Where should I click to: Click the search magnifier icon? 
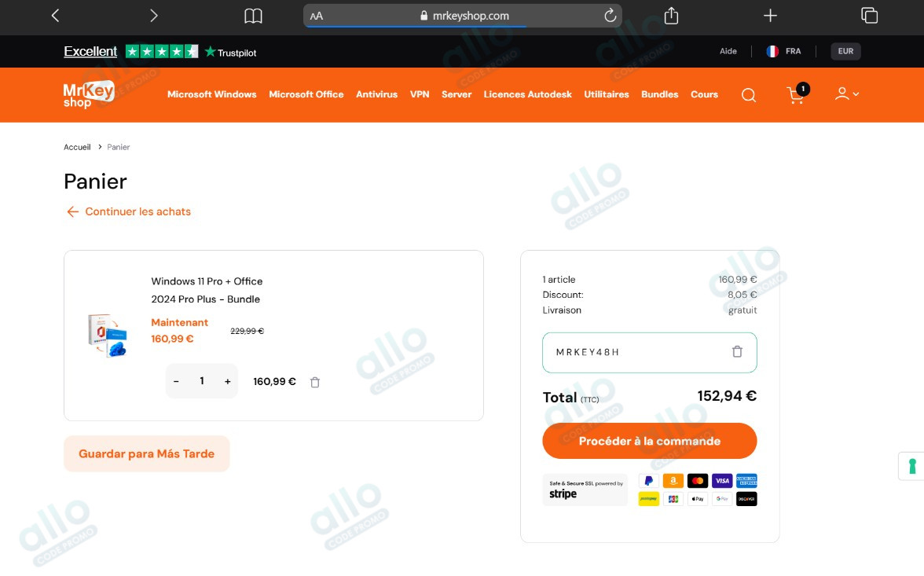[749, 95]
